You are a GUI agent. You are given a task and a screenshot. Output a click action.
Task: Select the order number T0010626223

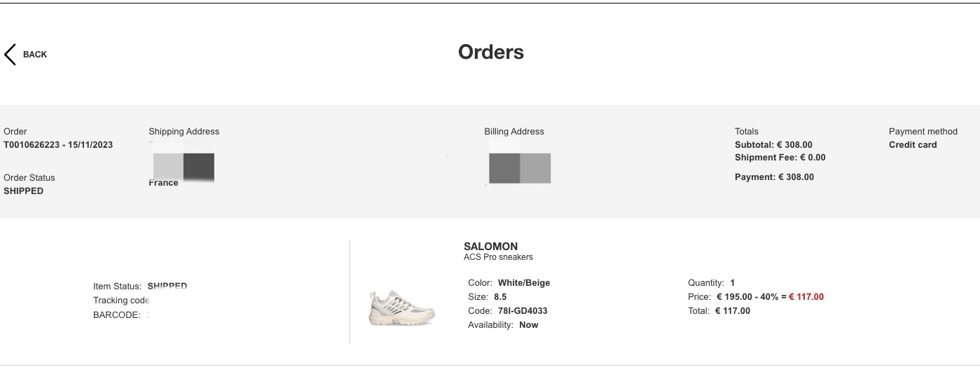[x=32, y=145]
